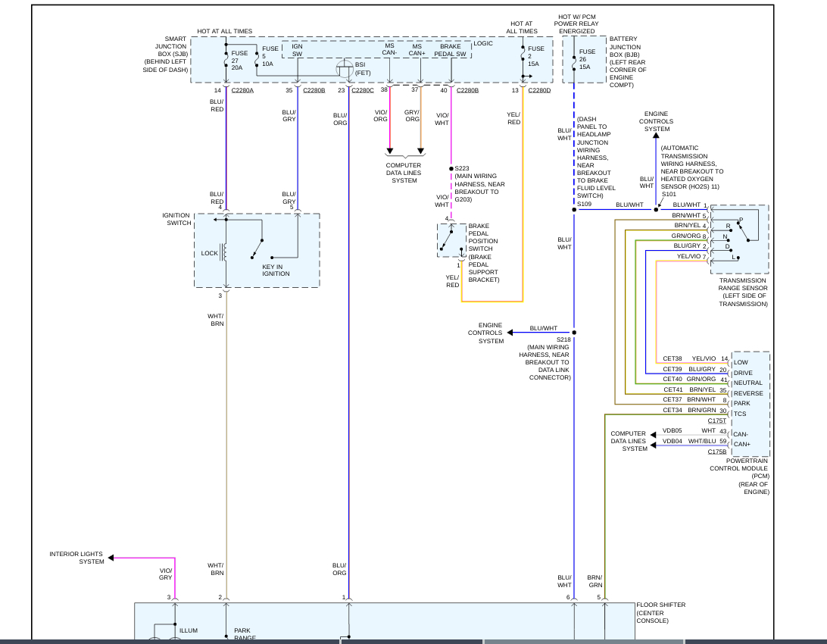The height and width of the screenshot is (644, 827).
Task: Select the IGN SW text
Action: tap(298, 50)
